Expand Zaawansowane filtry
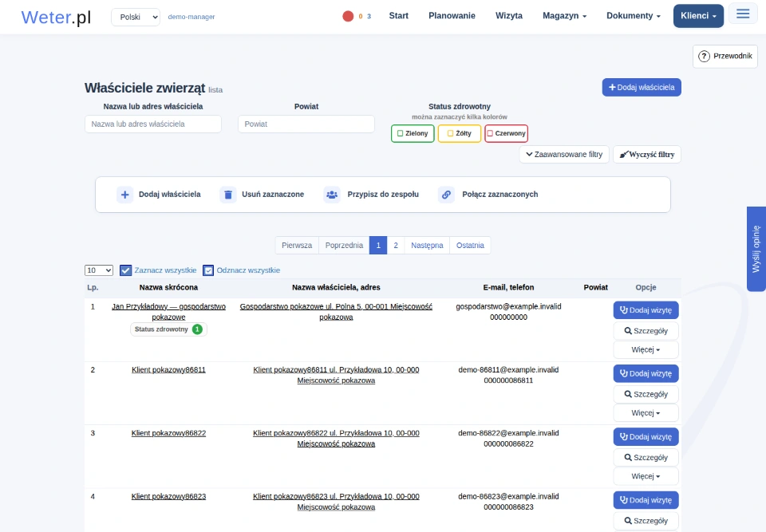This screenshot has width=766, height=532. tap(564, 155)
